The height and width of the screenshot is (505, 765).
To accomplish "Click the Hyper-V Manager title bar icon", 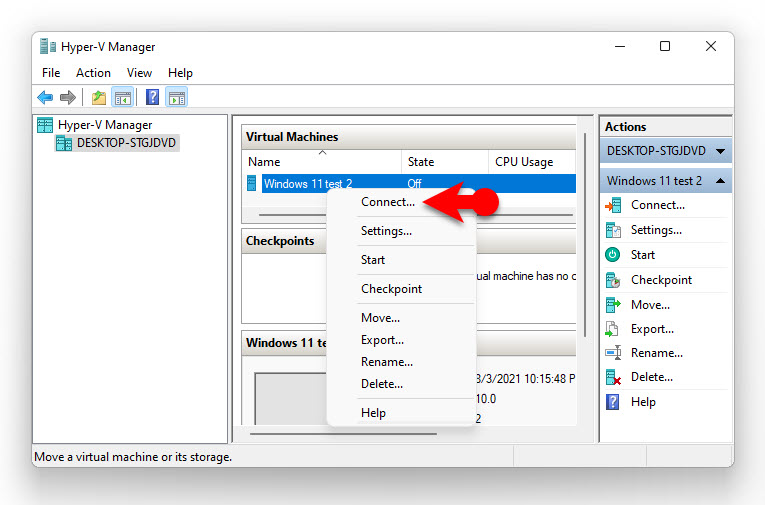I will tap(48, 46).
